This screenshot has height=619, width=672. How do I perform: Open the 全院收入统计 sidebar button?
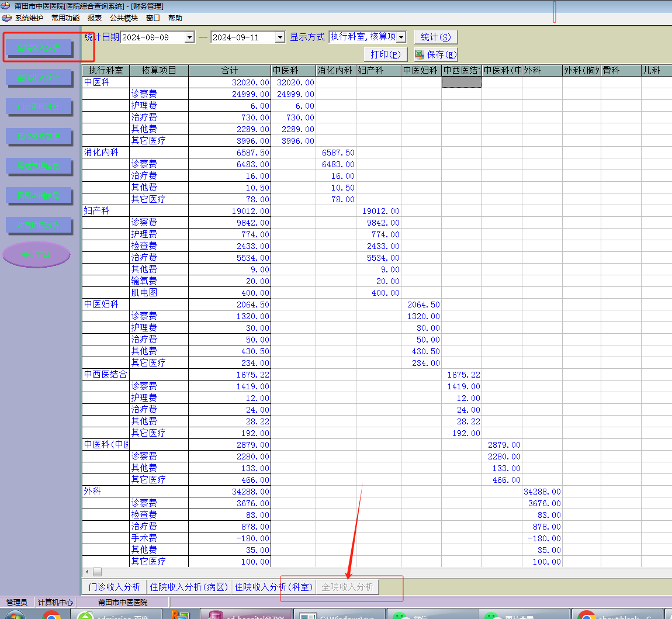pos(39,77)
